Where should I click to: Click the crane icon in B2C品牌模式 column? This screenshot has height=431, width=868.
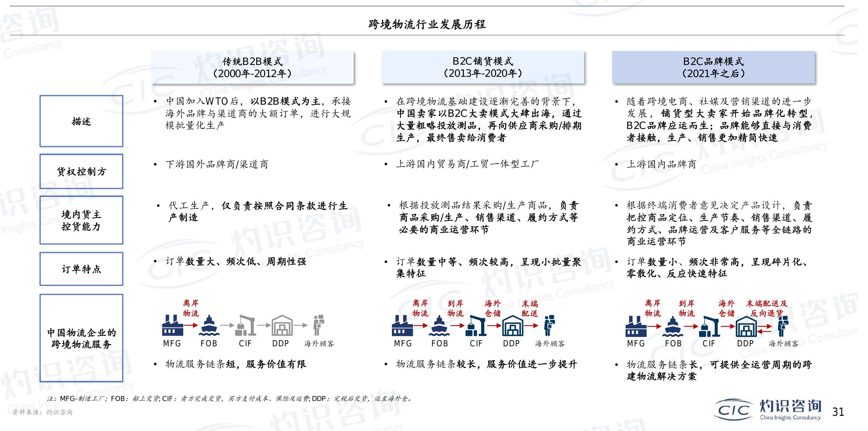point(709,326)
